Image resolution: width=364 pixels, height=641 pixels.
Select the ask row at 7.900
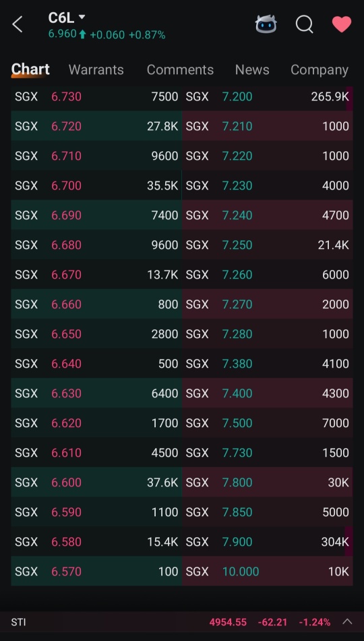[267, 542]
